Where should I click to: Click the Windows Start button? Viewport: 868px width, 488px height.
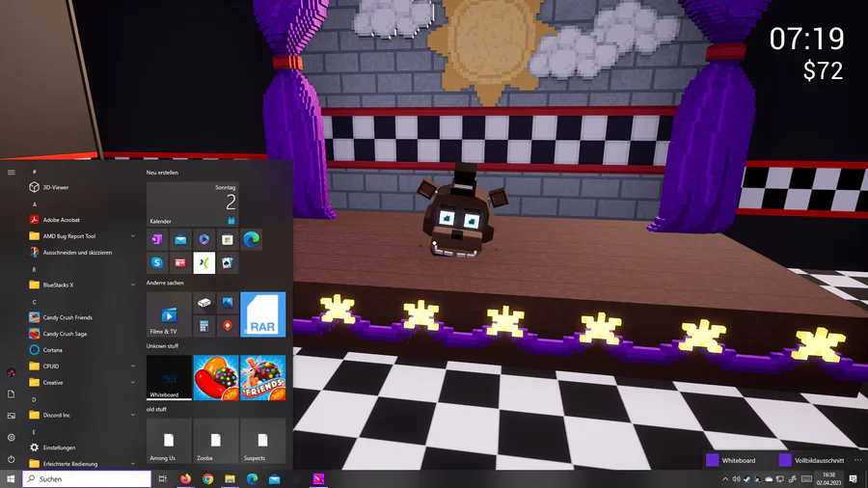pyautogui.click(x=11, y=479)
